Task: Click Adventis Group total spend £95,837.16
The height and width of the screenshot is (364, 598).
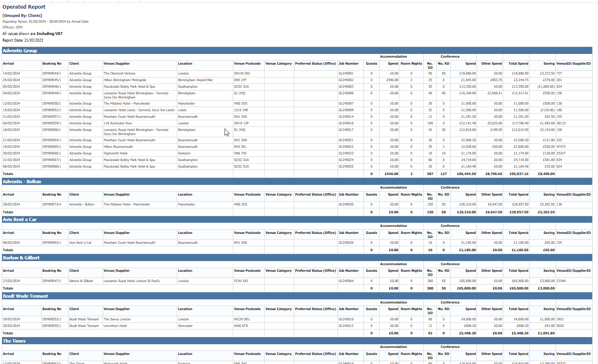Action: tap(518, 174)
